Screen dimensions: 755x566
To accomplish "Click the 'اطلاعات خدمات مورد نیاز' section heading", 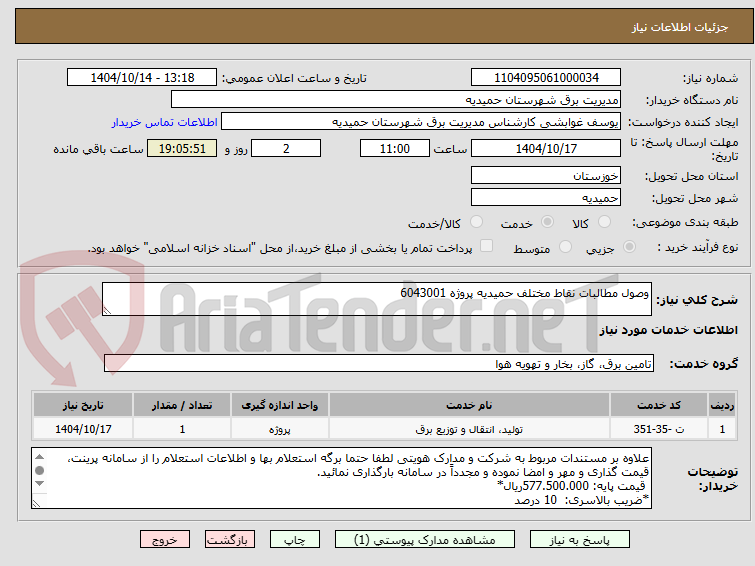I will (668, 330).
